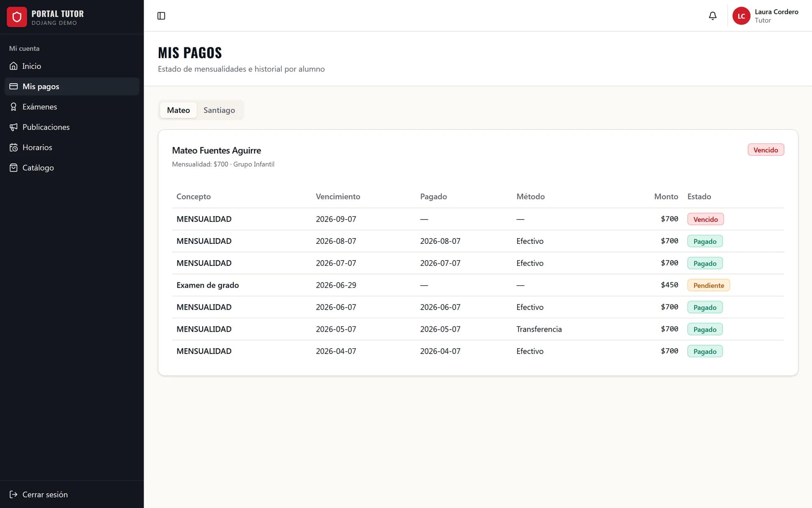Click the Examen de grado concept
The height and width of the screenshot is (508, 812).
(x=207, y=285)
